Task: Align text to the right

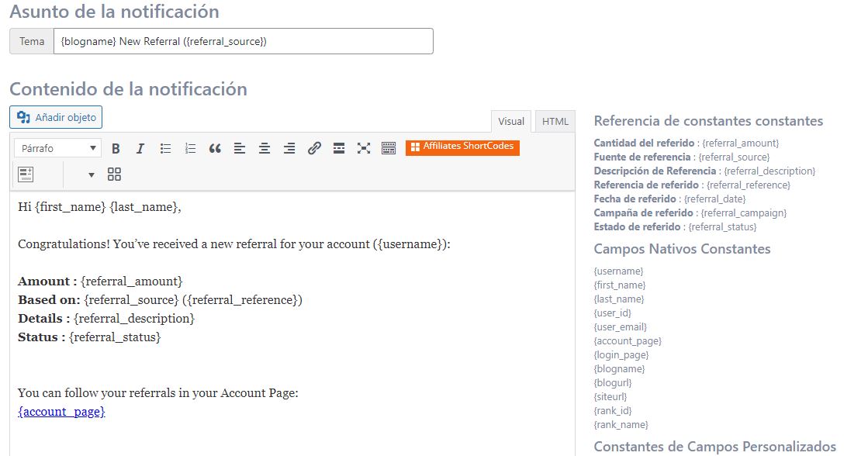Action: 289,148
